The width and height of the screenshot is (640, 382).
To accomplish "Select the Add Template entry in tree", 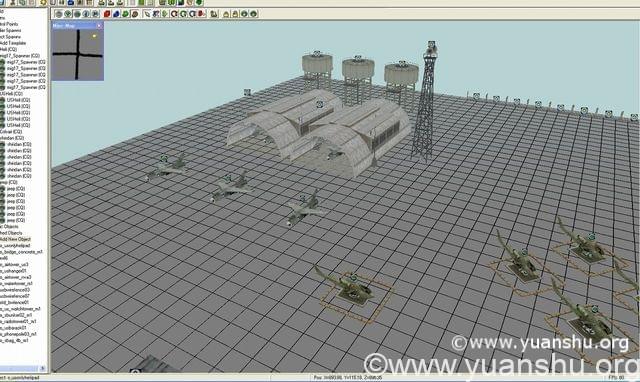I will tap(12, 43).
